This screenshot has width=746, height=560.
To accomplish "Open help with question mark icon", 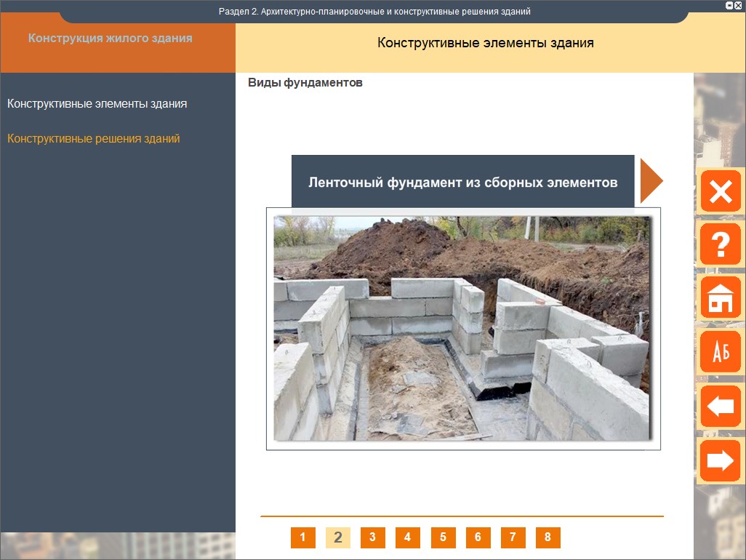I will pos(720,244).
